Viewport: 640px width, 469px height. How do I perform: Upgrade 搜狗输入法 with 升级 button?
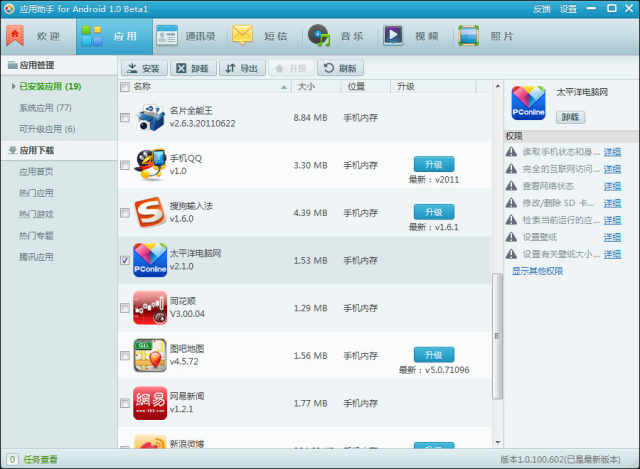click(434, 212)
